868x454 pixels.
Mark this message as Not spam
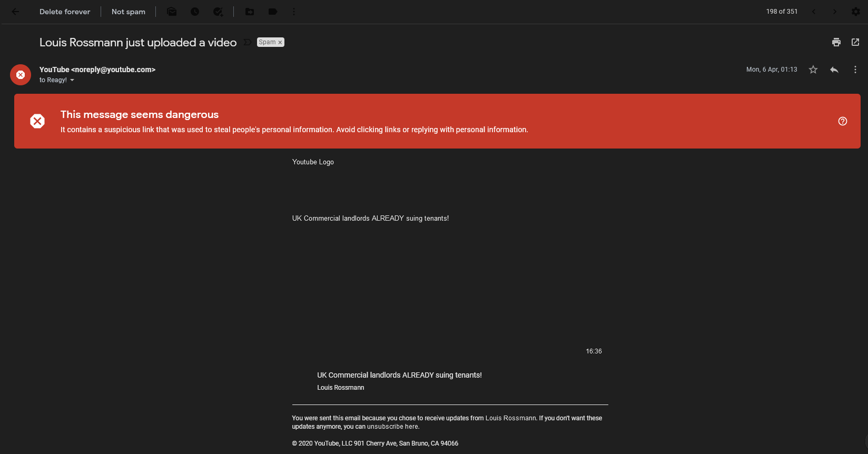pyautogui.click(x=129, y=12)
